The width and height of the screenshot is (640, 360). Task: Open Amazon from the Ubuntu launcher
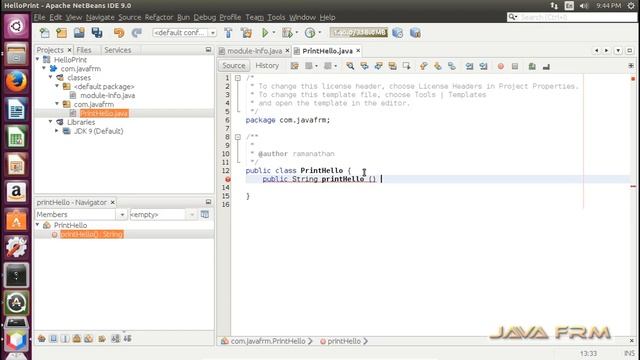16,192
